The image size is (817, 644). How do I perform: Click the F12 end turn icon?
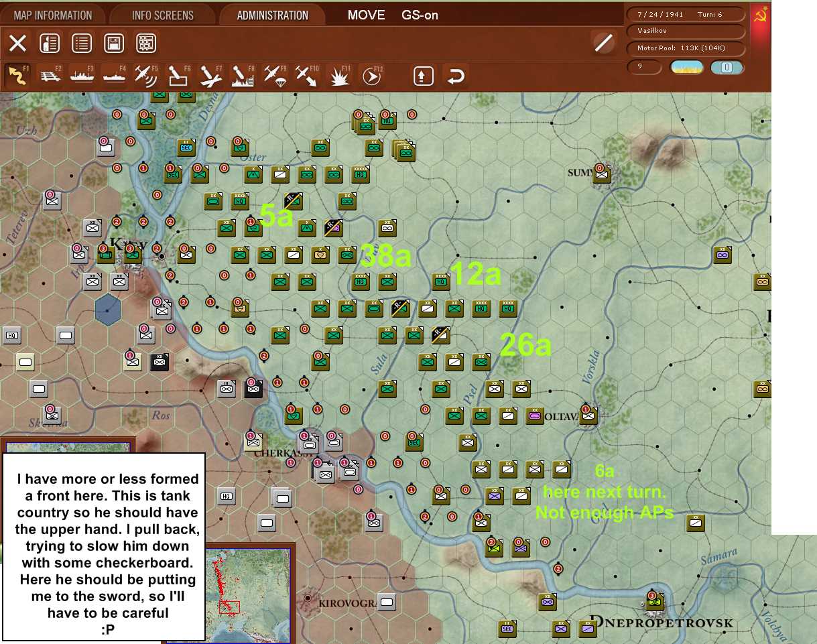(371, 76)
